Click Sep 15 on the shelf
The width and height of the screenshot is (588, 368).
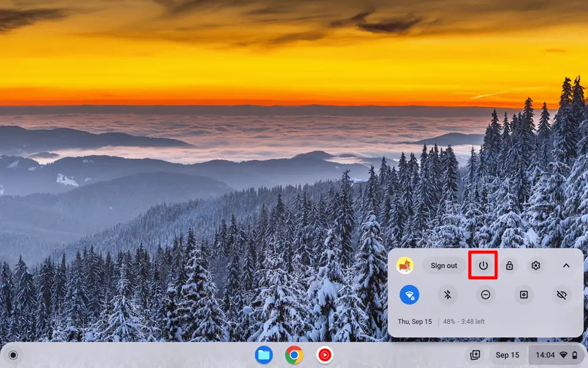click(x=507, y=355)
